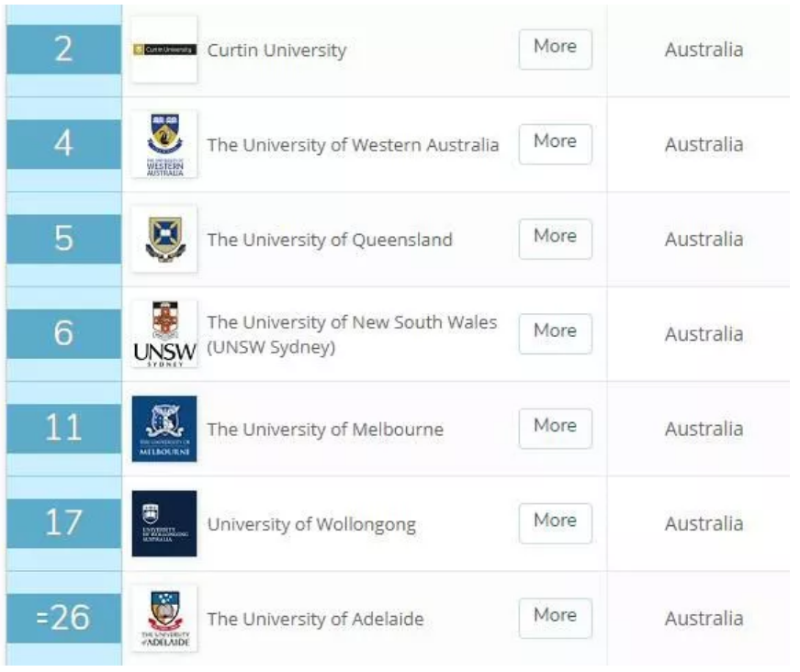Click More next to University of Wollongong
The image size is (800, 672).
[555, 523]
